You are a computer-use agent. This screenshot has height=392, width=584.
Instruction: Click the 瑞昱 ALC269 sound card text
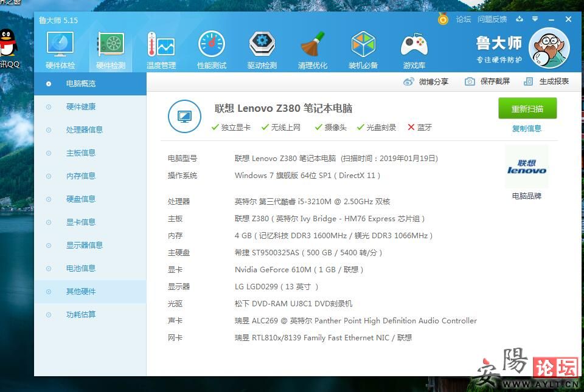(x=356, y=321)
